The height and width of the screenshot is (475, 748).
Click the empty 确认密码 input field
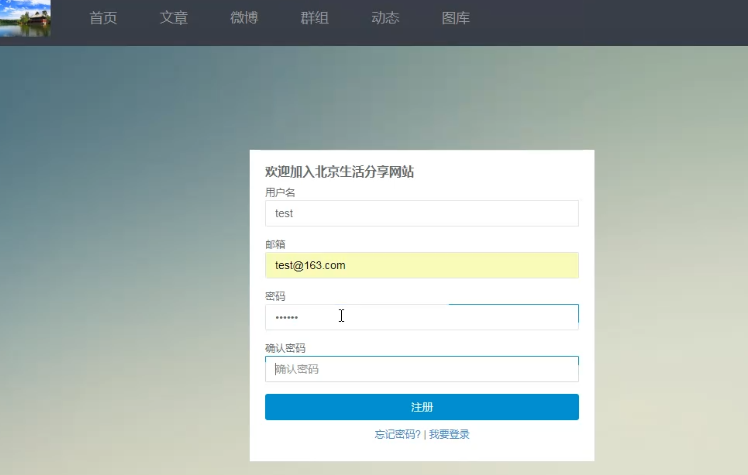click(x=422, y=369)
